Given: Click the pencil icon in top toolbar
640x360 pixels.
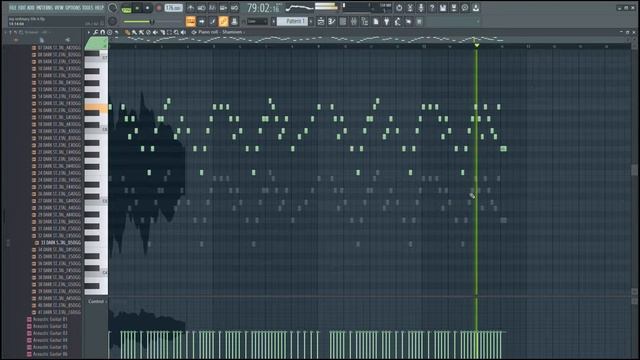Looking at the screenshot, I should coord(212,21).
